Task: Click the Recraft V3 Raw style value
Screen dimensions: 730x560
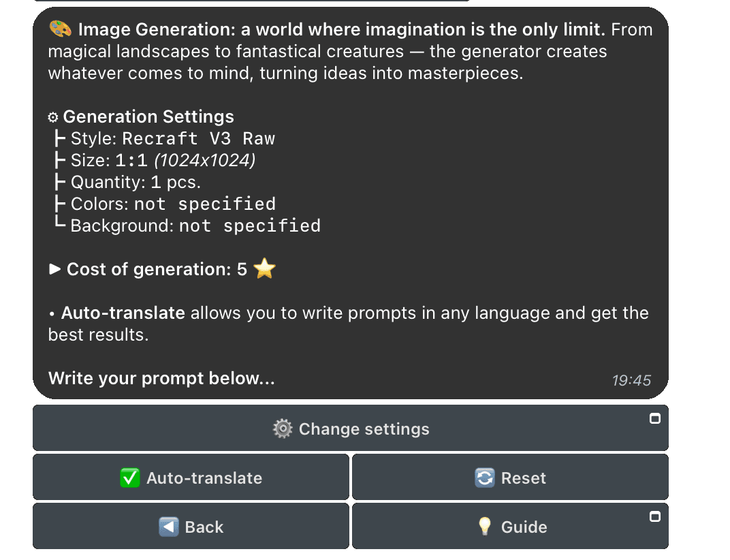Action: click(x=198, y=139)
